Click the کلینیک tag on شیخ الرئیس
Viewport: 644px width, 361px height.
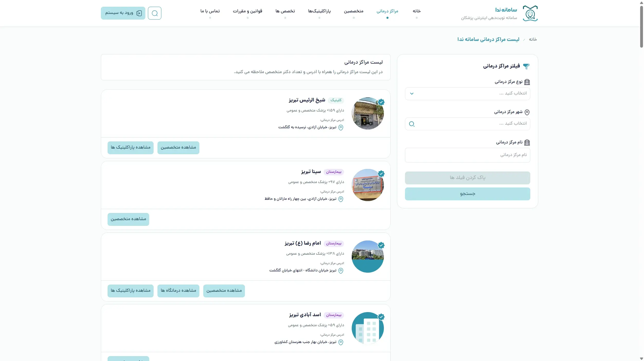pyautogui.click(x=336, y=100)
